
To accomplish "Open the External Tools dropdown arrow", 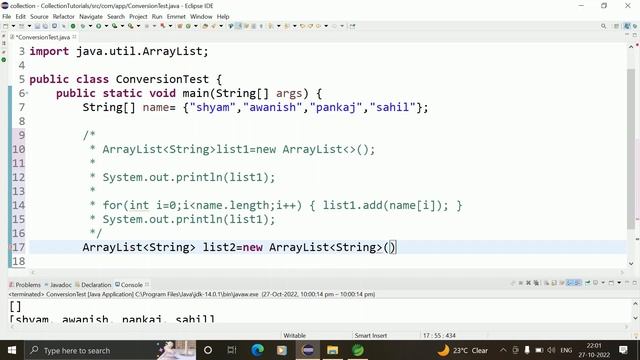I will (138, 26).
